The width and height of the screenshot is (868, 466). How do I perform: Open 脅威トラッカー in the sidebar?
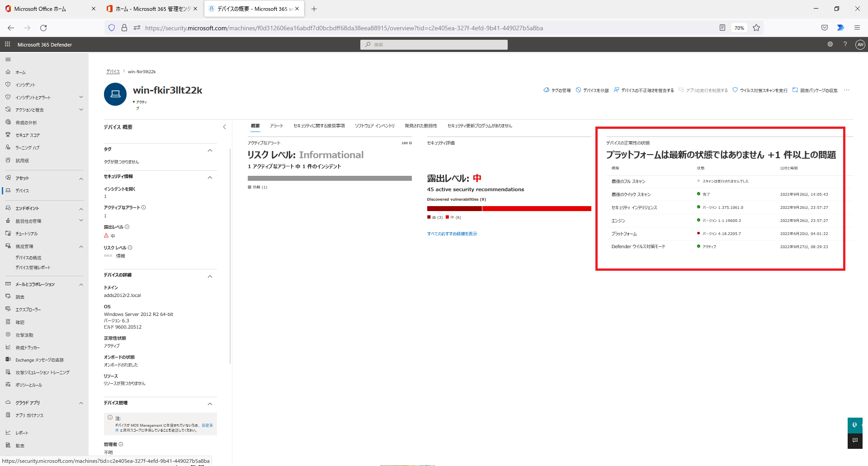click(28, 348)
